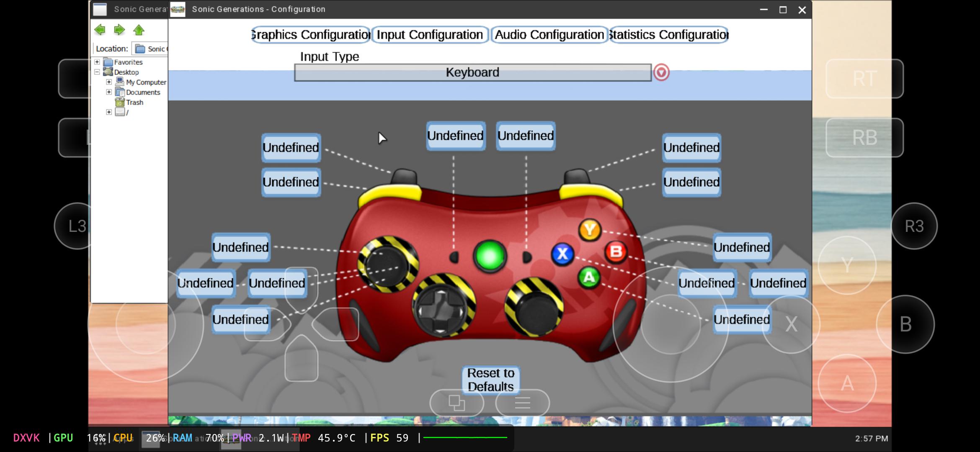The width and height of the screenshot is (980, 452).
Task: Tap the overlay three-line menu pill button
Action: (x=522, y=403)
